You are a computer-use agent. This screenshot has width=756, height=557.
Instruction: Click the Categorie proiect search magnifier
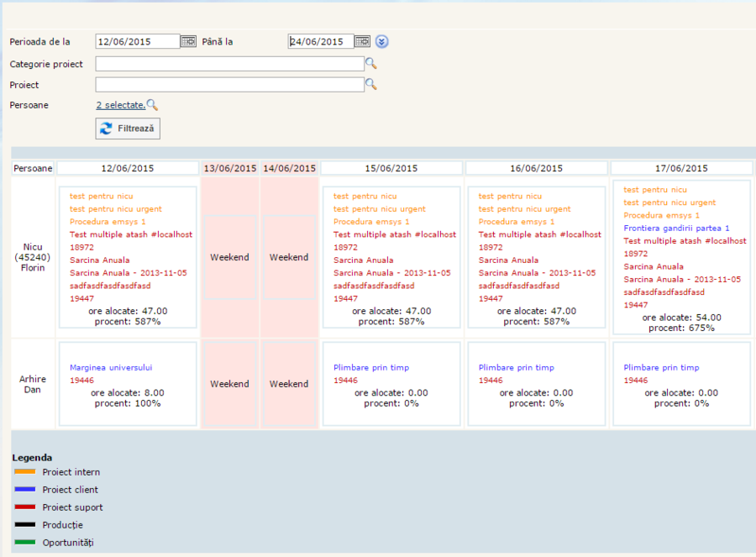pos(370,64)
